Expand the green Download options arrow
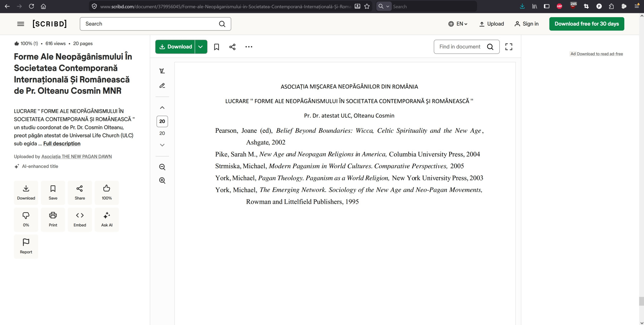Viewport: 644px width, 325px height. pyautogui.click(x=201, y=47)
